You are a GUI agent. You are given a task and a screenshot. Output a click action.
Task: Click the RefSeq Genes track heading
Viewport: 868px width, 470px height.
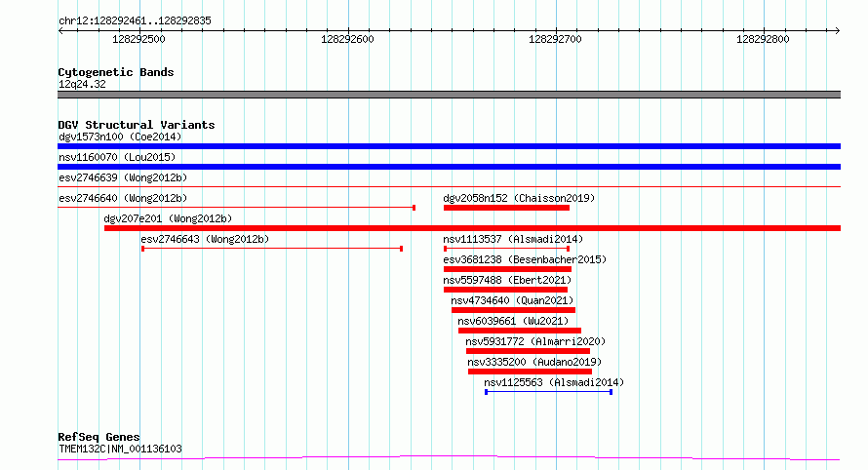tap(99, 437)
